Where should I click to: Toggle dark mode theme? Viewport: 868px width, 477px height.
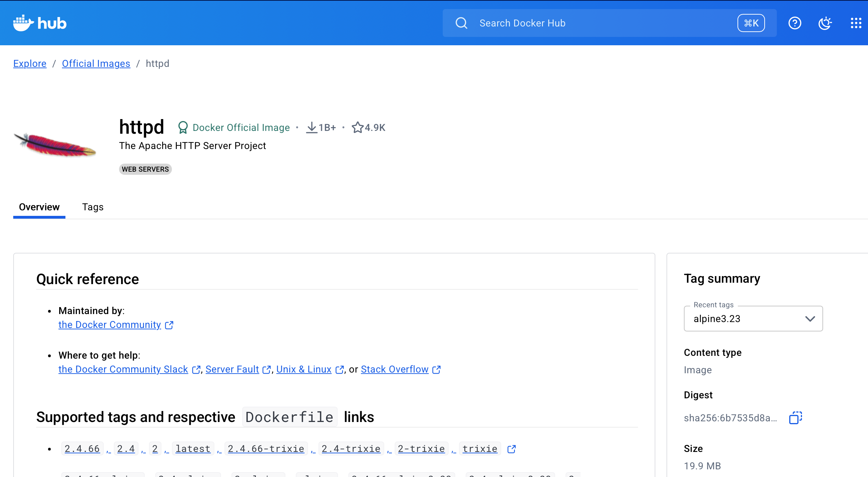[825, 23]
